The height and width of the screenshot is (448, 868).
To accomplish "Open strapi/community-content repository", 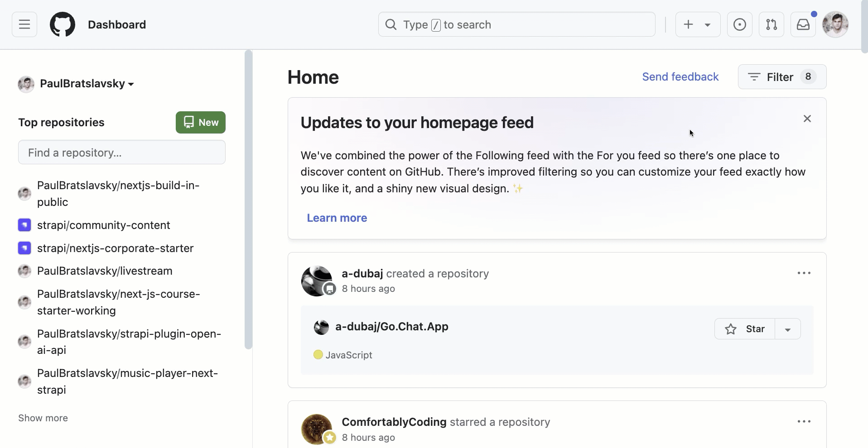I will pyautogui.click(x=104, y=225).
